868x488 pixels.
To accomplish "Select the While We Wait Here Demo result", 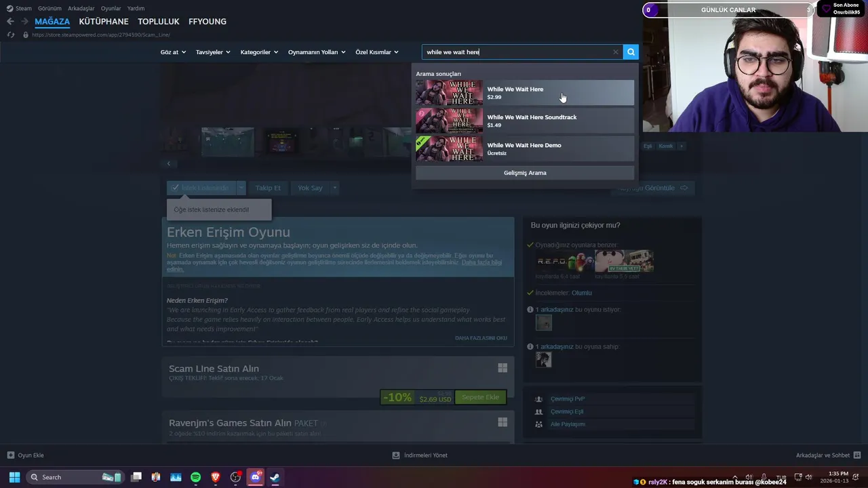I will pos(525,148).
